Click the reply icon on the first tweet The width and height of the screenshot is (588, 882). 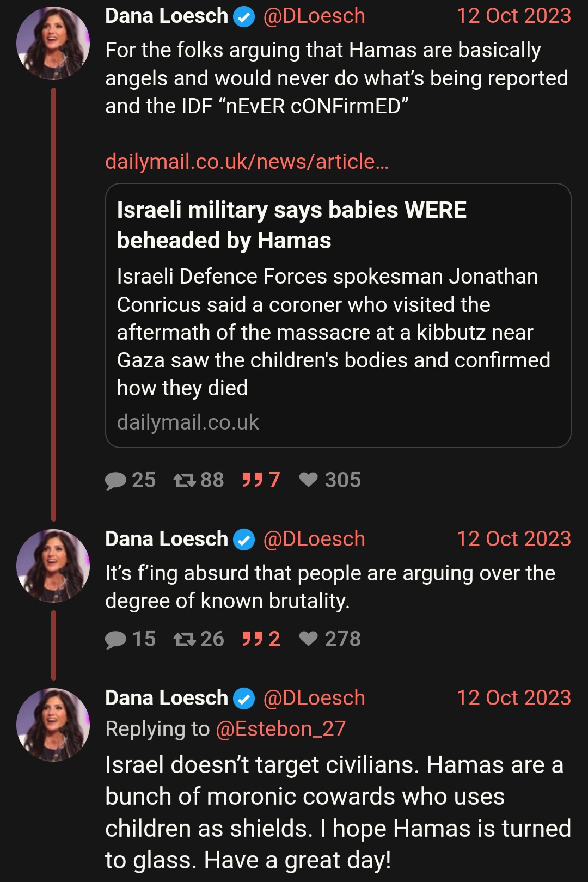pyautogui.click(x=115, y=480)
